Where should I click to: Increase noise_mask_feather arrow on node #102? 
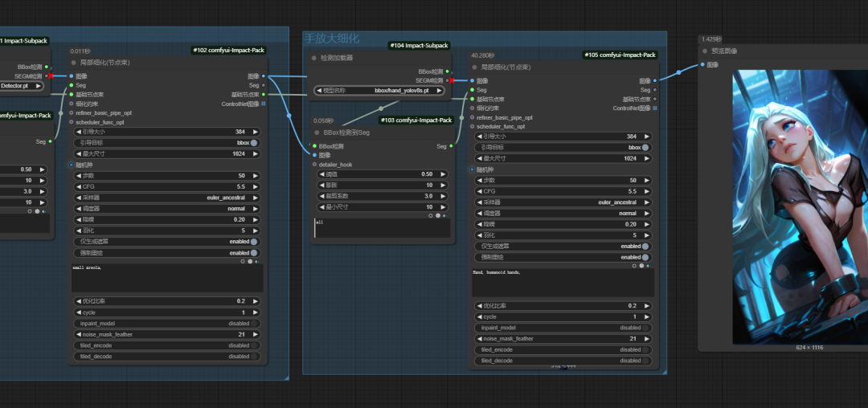click(256, 334)
